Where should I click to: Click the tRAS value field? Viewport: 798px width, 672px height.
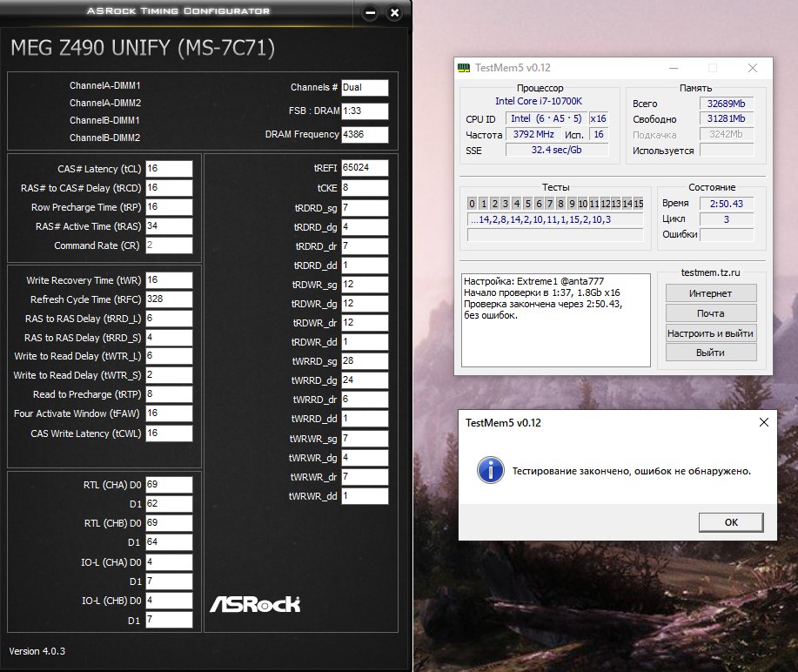[x=169, y=226]
